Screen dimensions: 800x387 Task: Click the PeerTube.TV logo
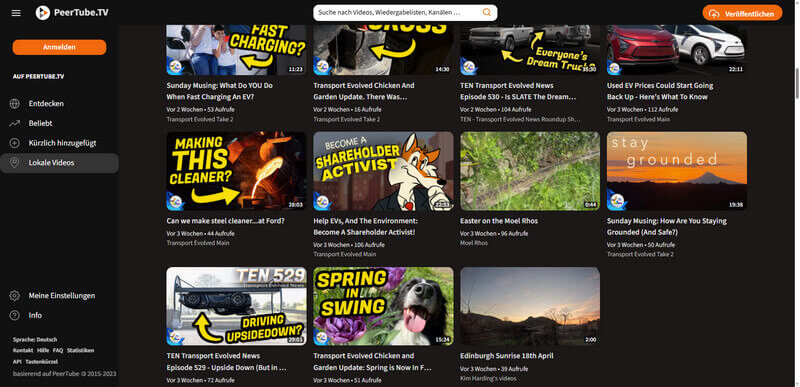click(x=72, y=13)
